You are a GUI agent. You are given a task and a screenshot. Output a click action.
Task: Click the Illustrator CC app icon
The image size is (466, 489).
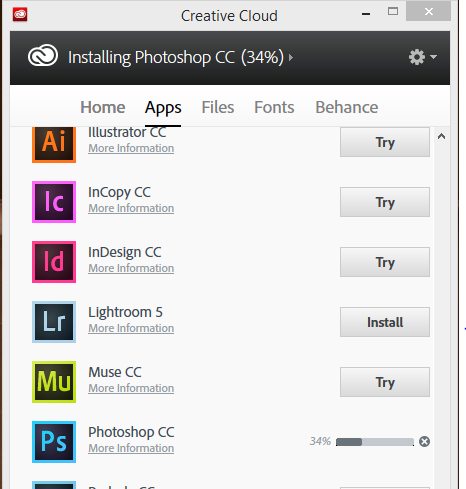coord(54,145)
